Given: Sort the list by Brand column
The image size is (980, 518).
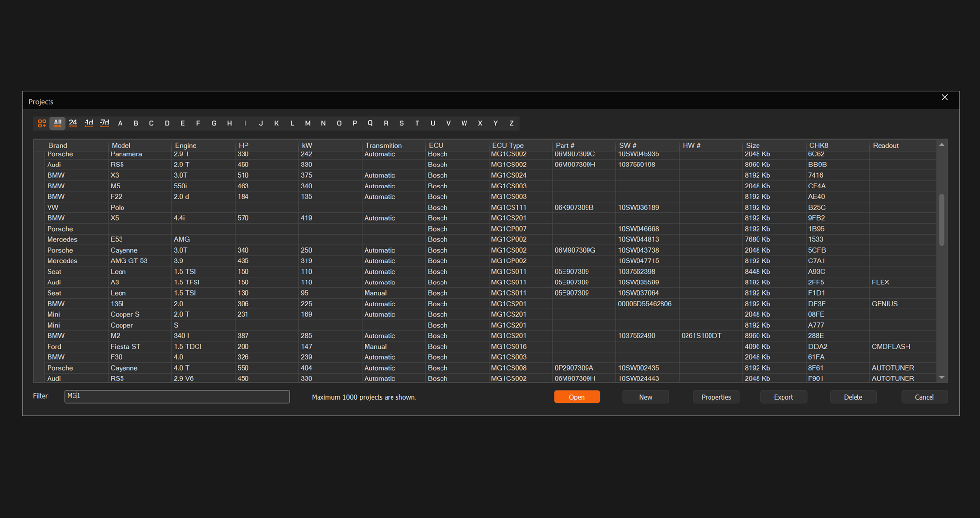Looking at the screenshot, I should tap(58, 145).
